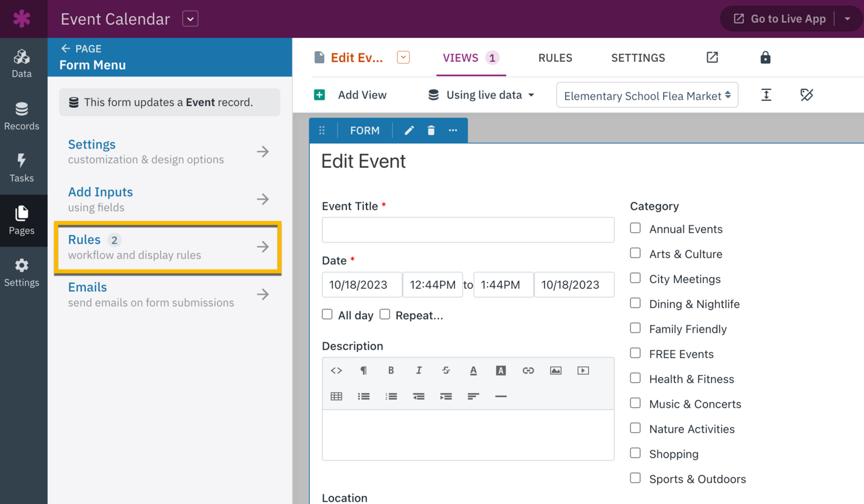Click the trash delete icon on FORM bar
Viewport: 864px width, 504px height.
click(431, 131)
